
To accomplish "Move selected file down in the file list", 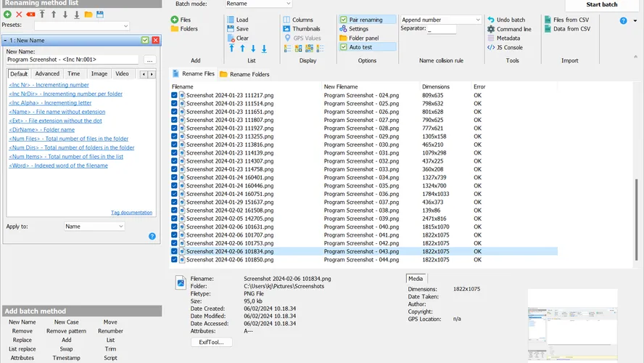I will pos(253,49).
